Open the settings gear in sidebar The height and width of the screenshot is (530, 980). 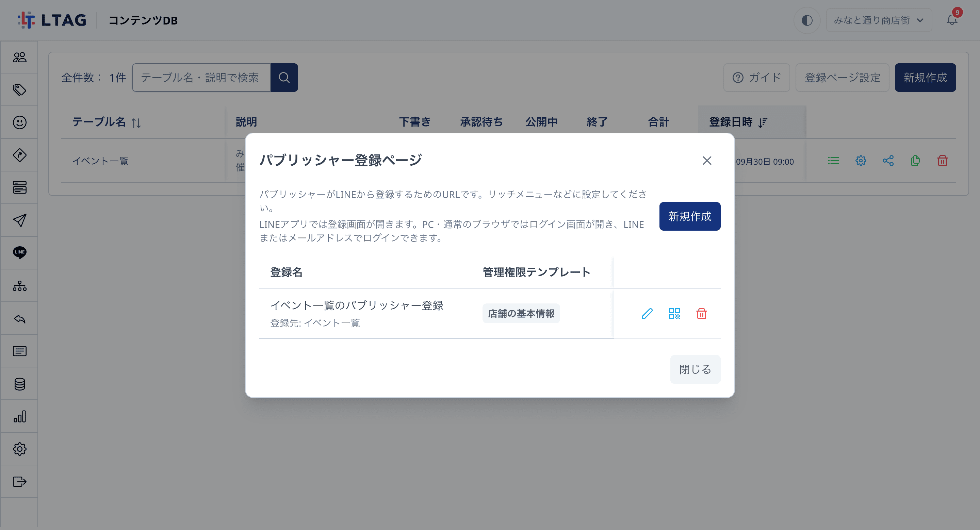click(x=19, y=449)
